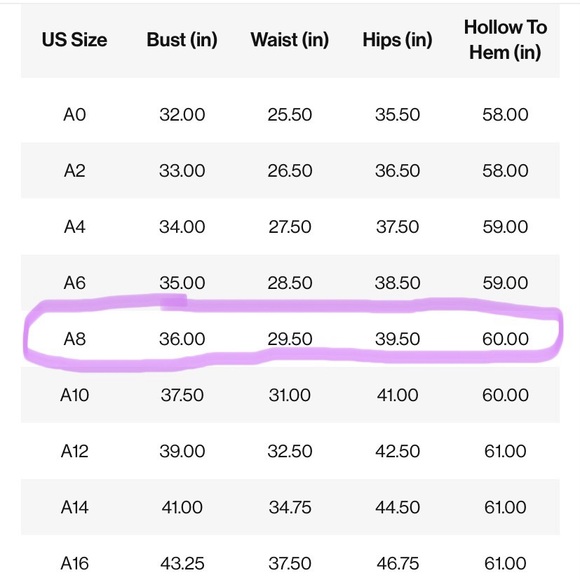Viewport: 580px width, 580px height.
Task: Click the Hips (in) column header
Action: (x=397, y=40)
